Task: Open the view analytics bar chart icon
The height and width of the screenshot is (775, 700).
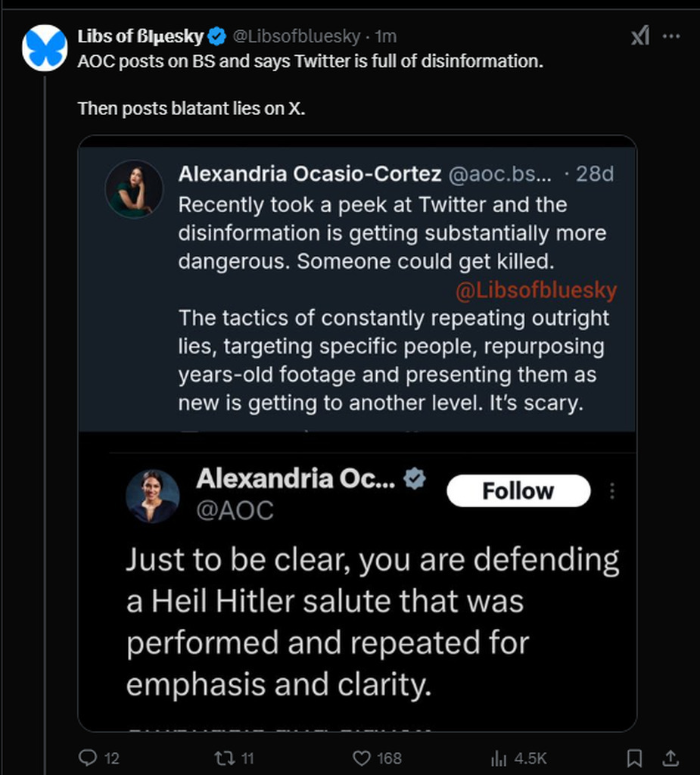Action: pyautogui.click(x=499, y=758)
